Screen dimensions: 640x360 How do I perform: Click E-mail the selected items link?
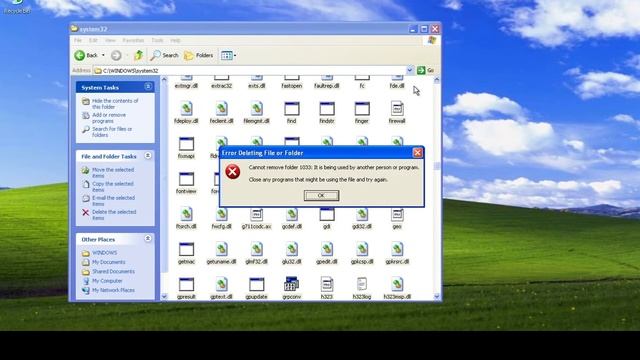[113, 200]
